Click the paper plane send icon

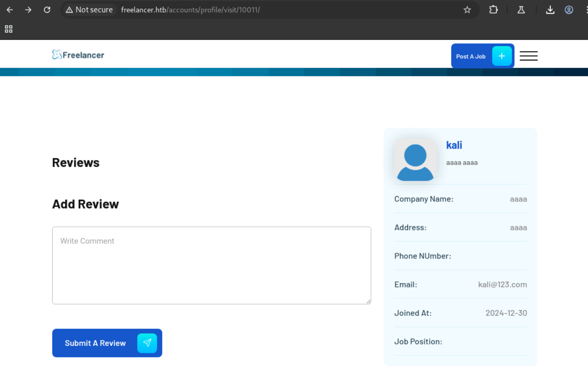(147, 343)
